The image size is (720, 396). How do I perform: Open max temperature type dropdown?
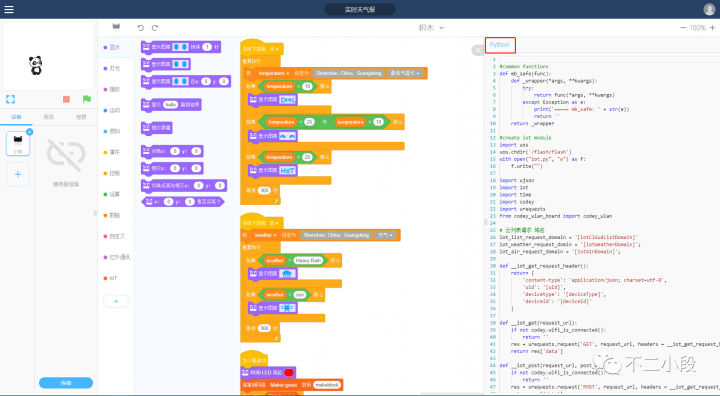pos(405,73)
